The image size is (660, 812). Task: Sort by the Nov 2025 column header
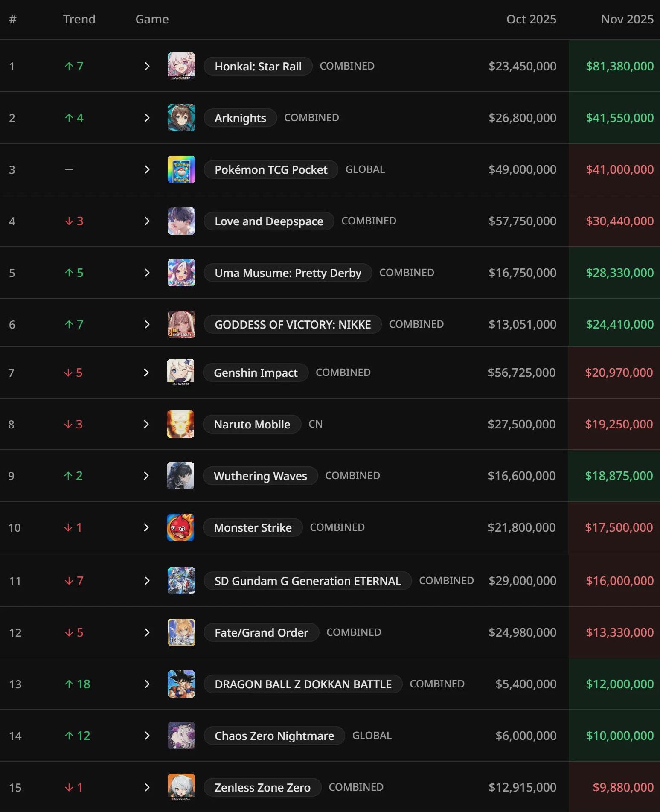(x=627, y=19)
